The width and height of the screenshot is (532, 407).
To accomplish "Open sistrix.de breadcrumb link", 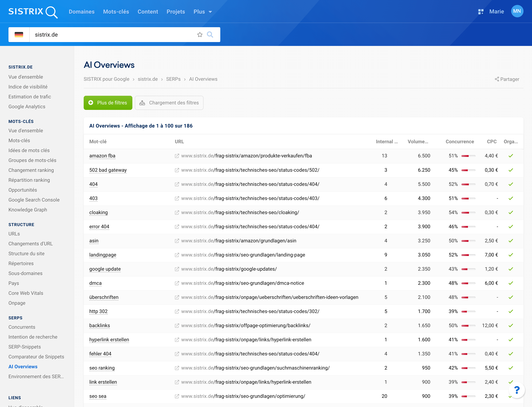I will (x=148, y=79).
